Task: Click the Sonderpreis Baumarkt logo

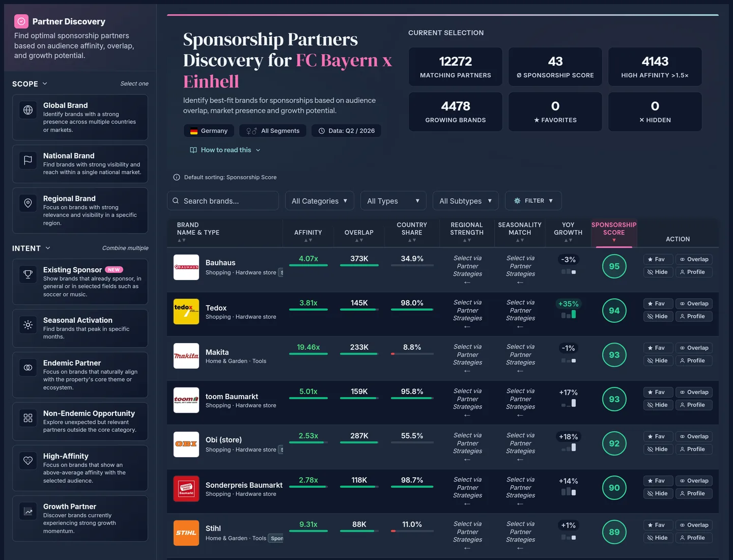Action: pos(186,489)
